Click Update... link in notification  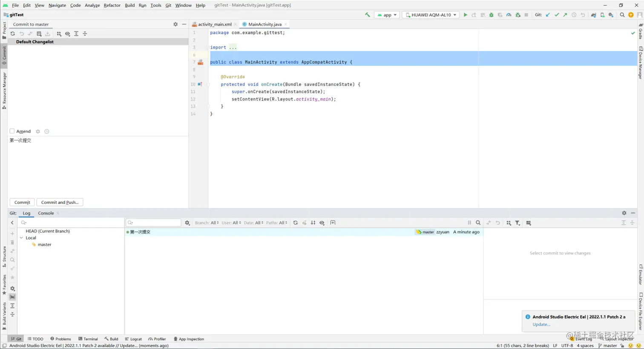click(541, 324)
